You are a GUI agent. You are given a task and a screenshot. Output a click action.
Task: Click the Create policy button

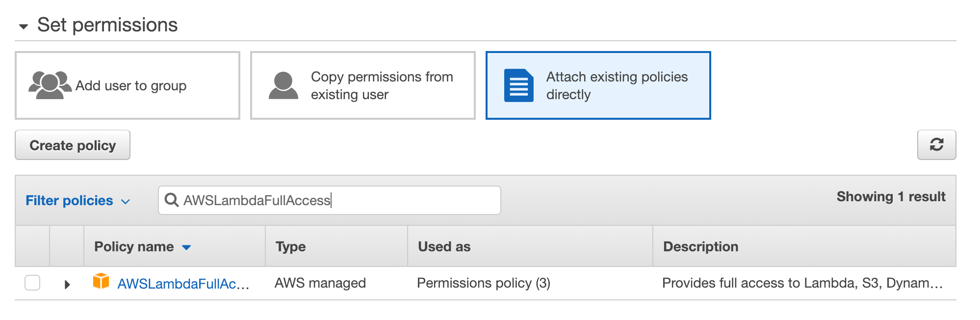pyautogui.click(x=72, y=145)
